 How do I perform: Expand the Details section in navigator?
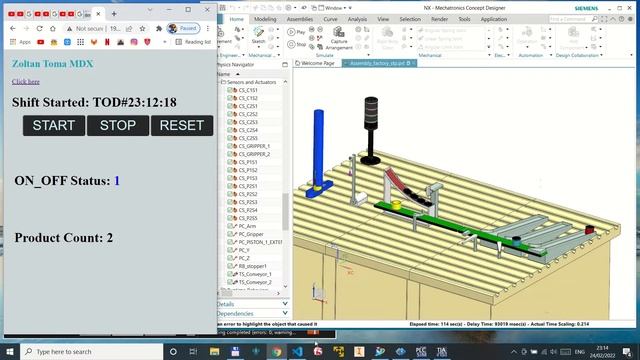pyautogui.click(x=285, y=304)
